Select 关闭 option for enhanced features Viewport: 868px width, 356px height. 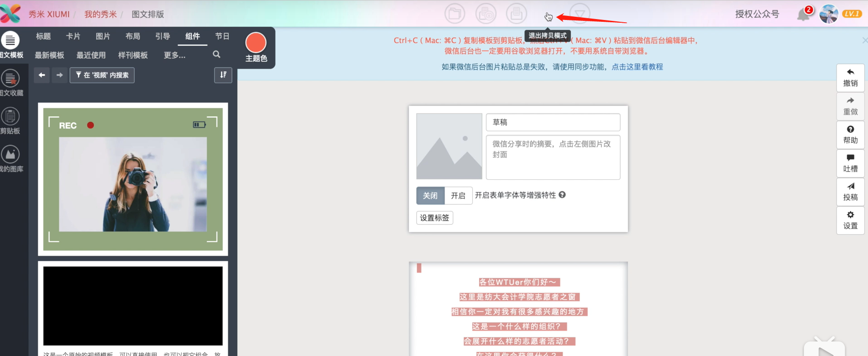click(x=430, y=196)
